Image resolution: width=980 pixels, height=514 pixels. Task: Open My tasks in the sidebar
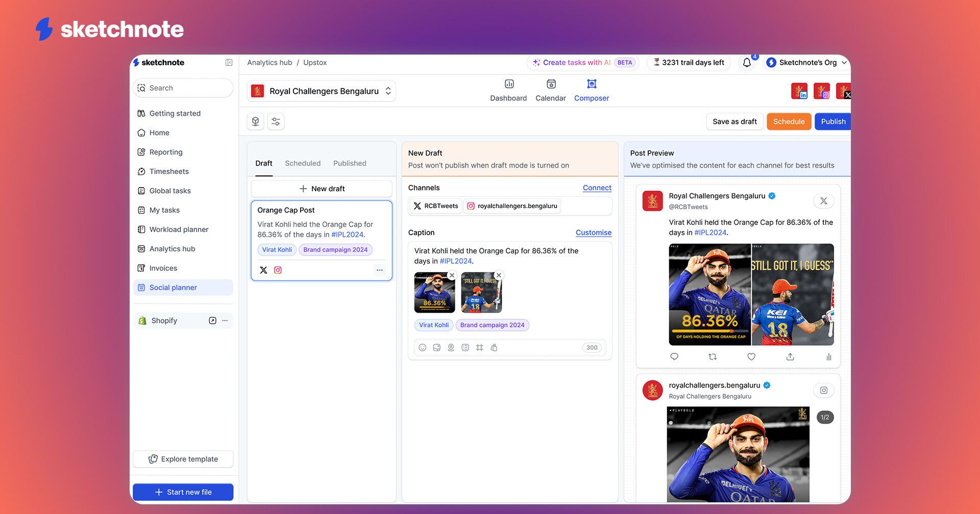[x=183, y=210]
